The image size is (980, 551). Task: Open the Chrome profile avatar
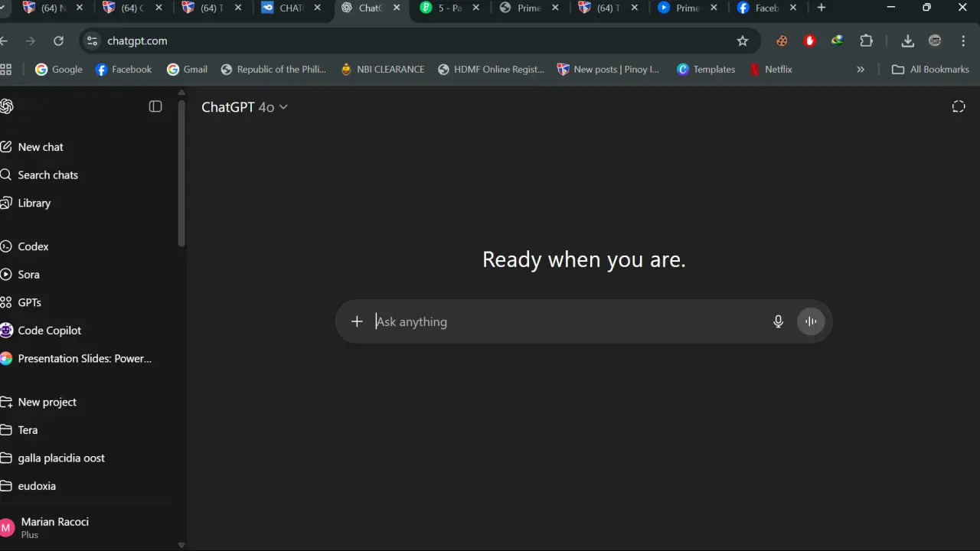(x=935, y=41)
